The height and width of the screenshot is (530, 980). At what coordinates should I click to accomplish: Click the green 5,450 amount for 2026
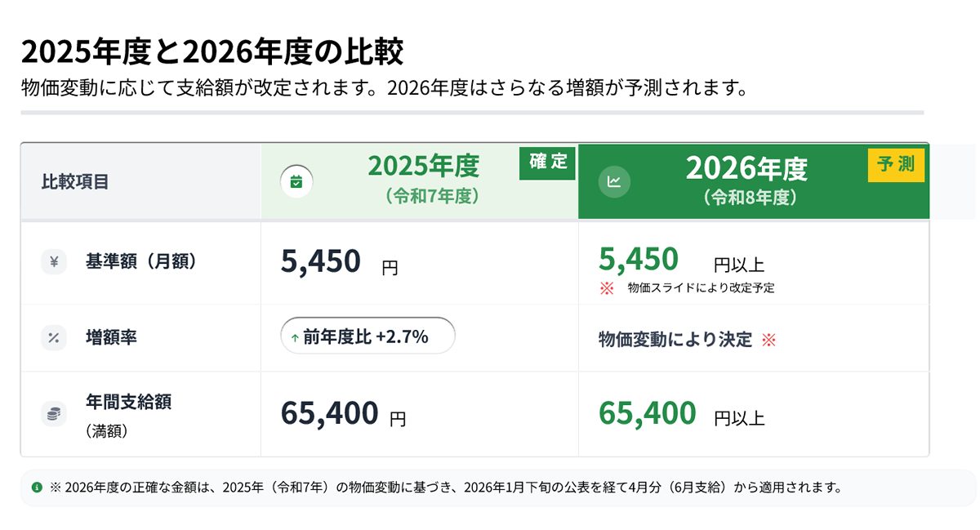coord(639,260)
